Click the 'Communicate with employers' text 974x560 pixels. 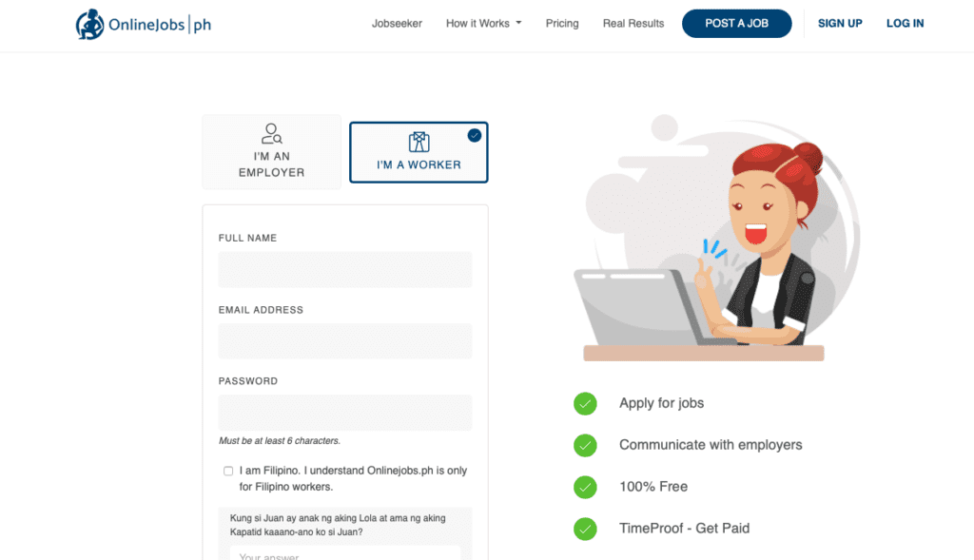click(711, 445)
